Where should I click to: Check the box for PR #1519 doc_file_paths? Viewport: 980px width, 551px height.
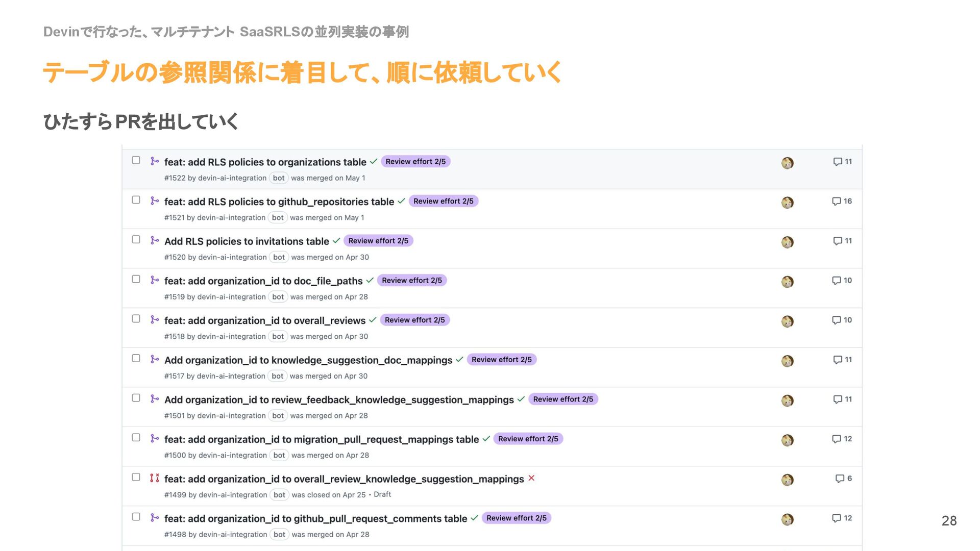click(x=136, y=279)
